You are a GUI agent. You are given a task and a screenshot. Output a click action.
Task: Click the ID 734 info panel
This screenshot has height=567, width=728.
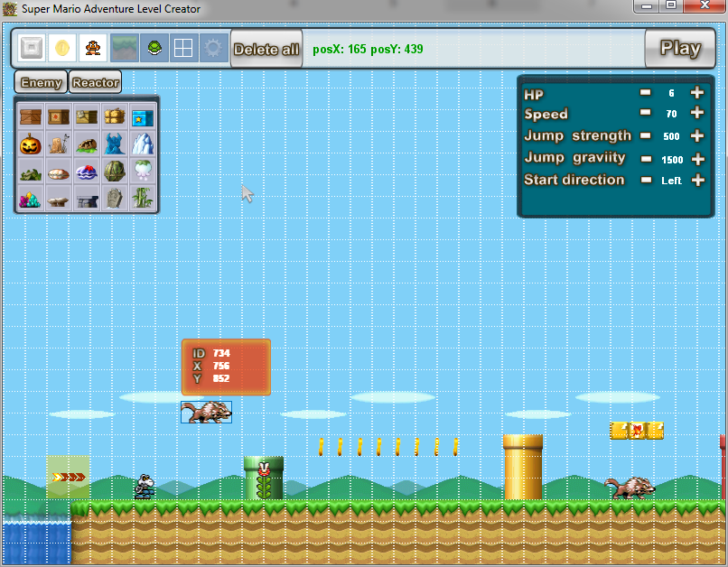point(226,367)
